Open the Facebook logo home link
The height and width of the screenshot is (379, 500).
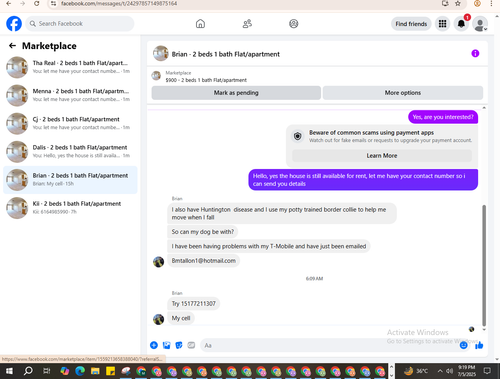[x=14, y=24]
